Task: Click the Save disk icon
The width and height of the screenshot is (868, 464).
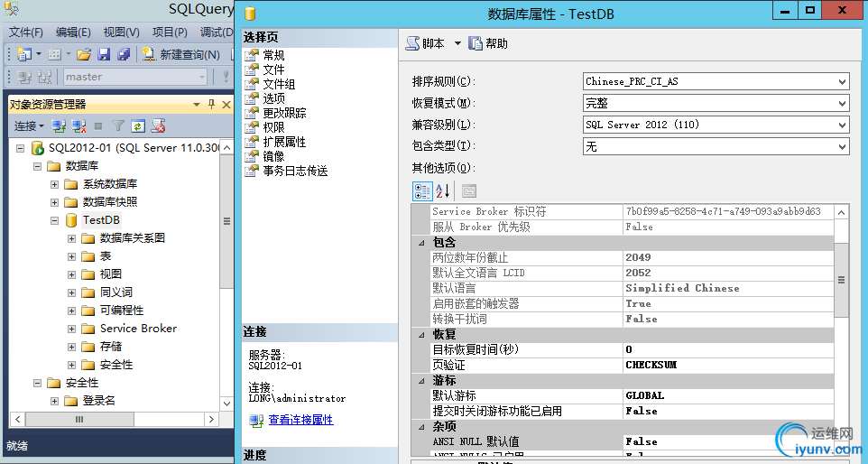Action: point(104,54)
